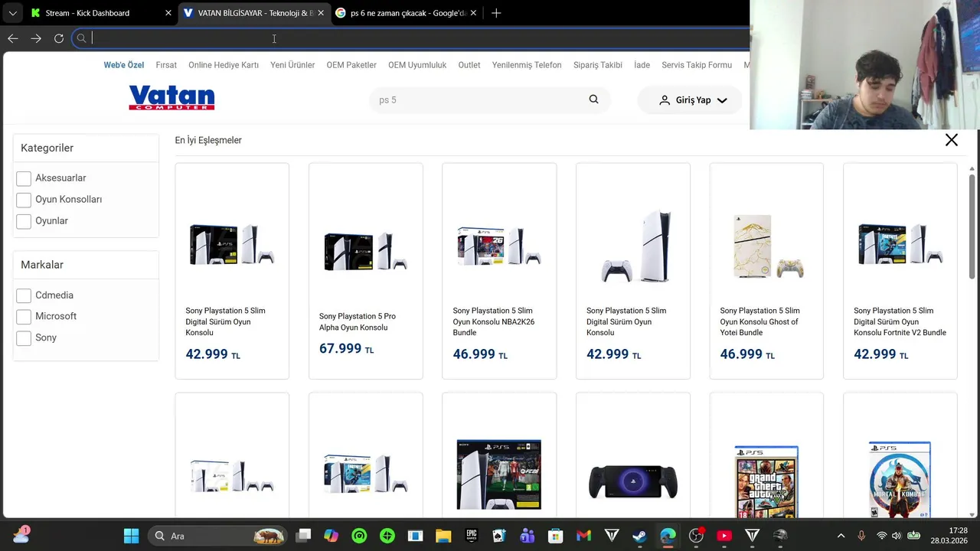
Task: Open the PS5 Slim NBA2K26 Bundle product
Action: [499, 271]
